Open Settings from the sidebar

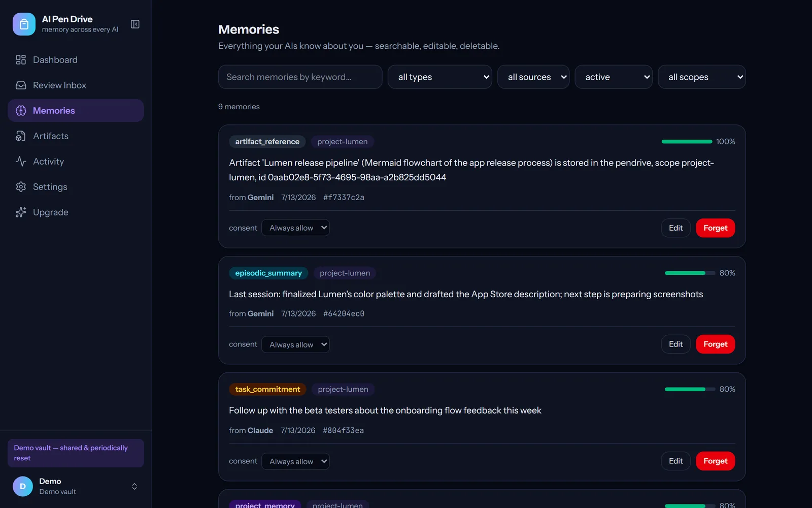click(76, 187)
